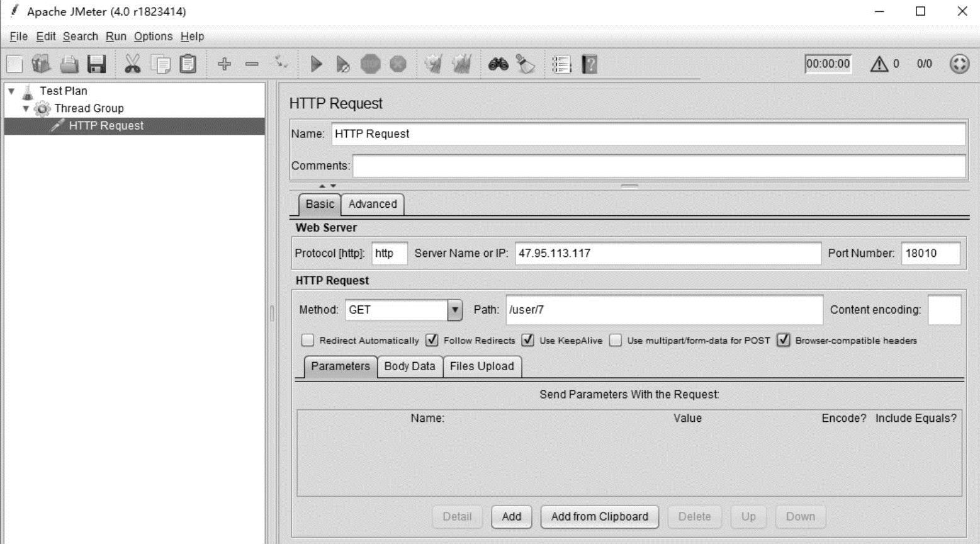Click the remote engines status icon
This screenshot has width=980, height=544.
(x=959, y=64)
